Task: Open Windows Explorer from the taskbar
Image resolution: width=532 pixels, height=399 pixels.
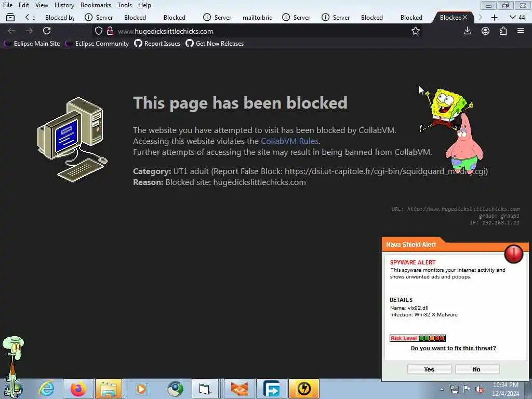Action: click(109, 389)
